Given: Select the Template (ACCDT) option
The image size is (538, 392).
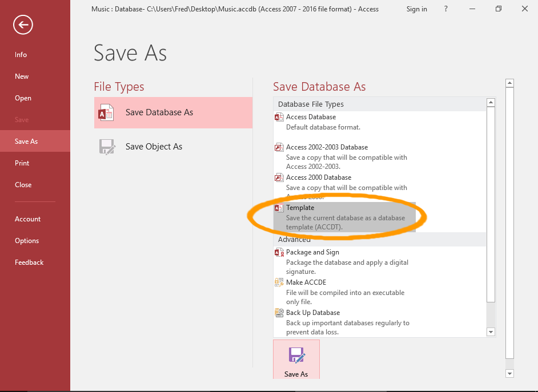Looking at the screenshot, I should [x=345, y=217].
